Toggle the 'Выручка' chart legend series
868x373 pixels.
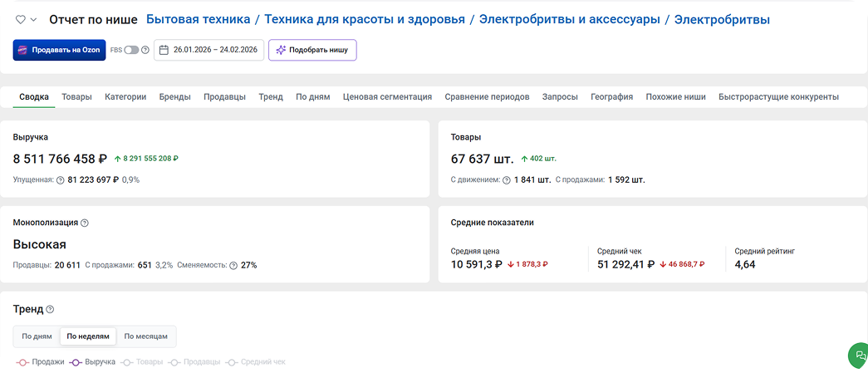[93, 362]
